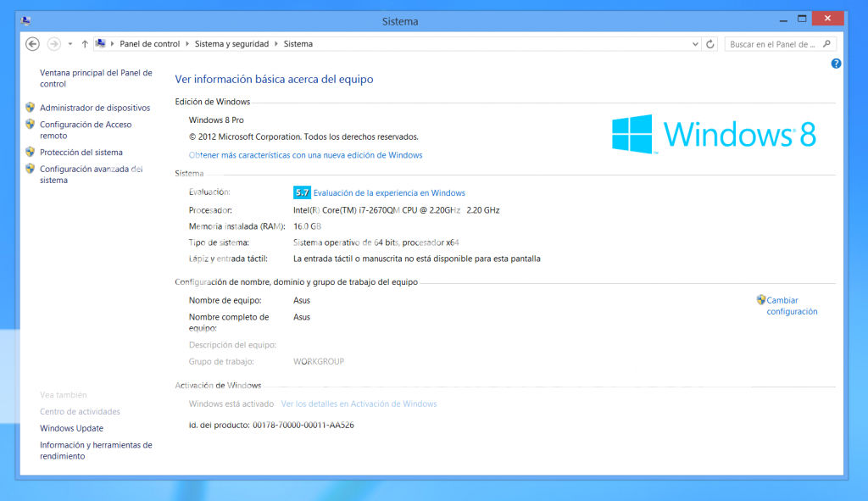Open Centro de actividades
868x501 pixels.
tap(80, 411)
